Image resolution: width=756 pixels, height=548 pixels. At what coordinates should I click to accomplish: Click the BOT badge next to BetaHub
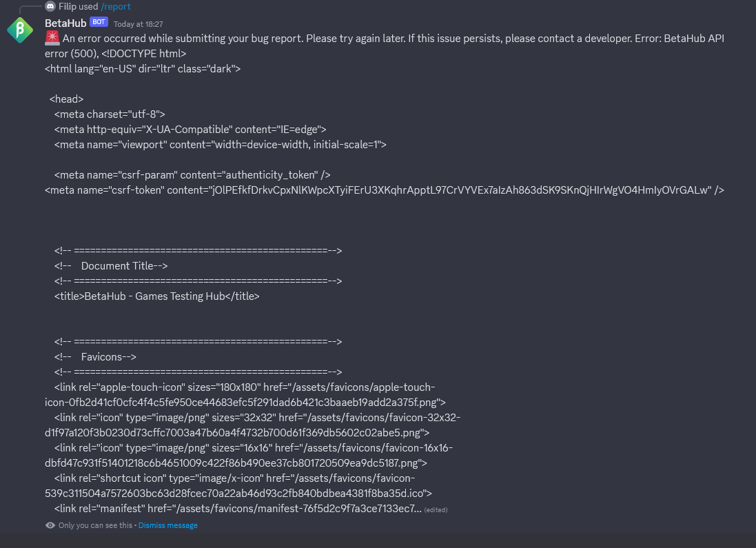(99, 22)
